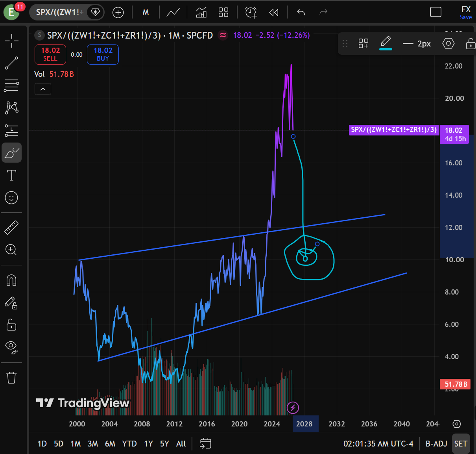The width and height of the screenshot is (476, 454).
Task: Undo the last chart action
Action: tap(301, 13)
